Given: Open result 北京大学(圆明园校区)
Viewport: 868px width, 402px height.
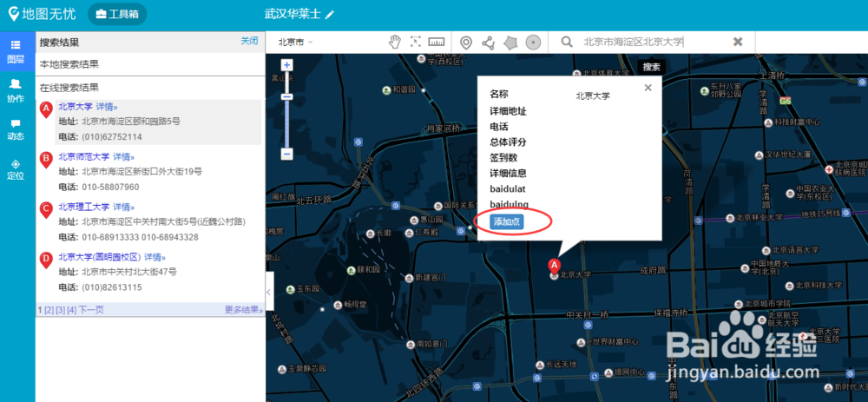Looking at the screenshot, I should click(x=100, y=257).
